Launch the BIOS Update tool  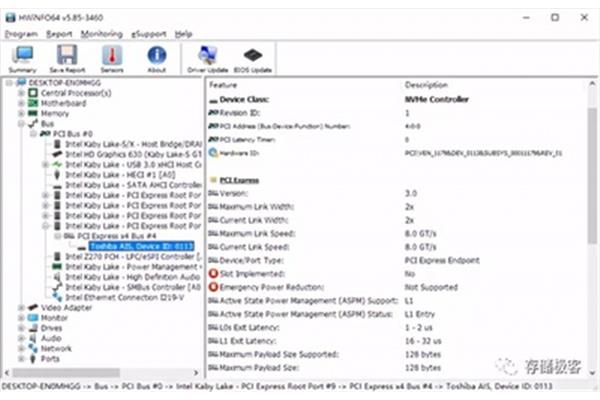click(x=253, y=59)
